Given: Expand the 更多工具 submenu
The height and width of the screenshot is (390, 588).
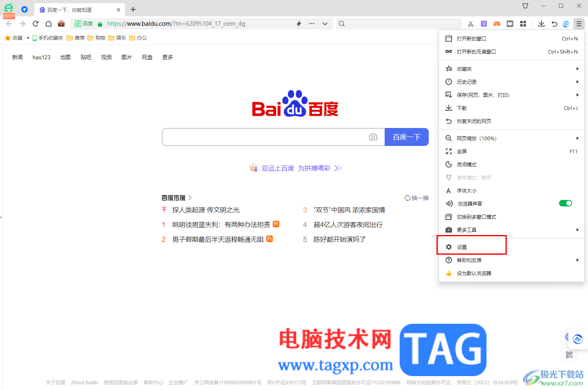Looking at the screenshot, I should point(512,230).
